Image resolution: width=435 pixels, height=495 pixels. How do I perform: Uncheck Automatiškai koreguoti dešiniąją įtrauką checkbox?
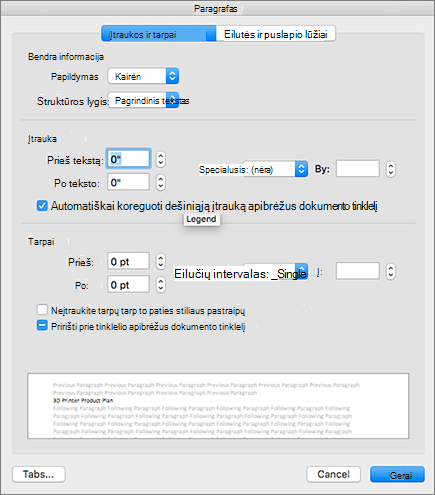coord(42,206)
